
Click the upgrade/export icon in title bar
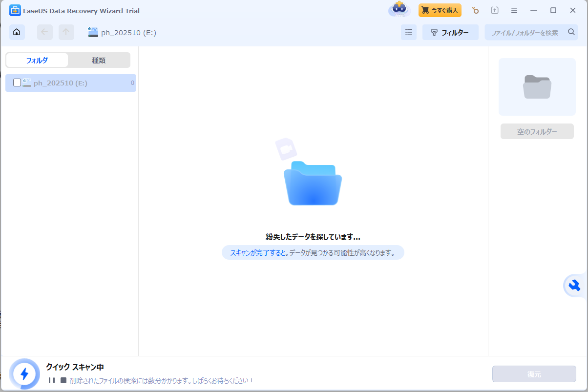coord(495,10)
